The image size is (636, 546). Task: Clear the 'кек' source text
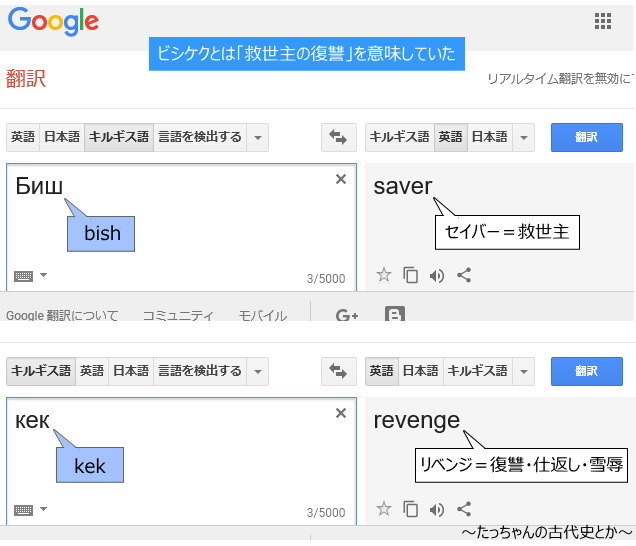(x=341, y=413)
